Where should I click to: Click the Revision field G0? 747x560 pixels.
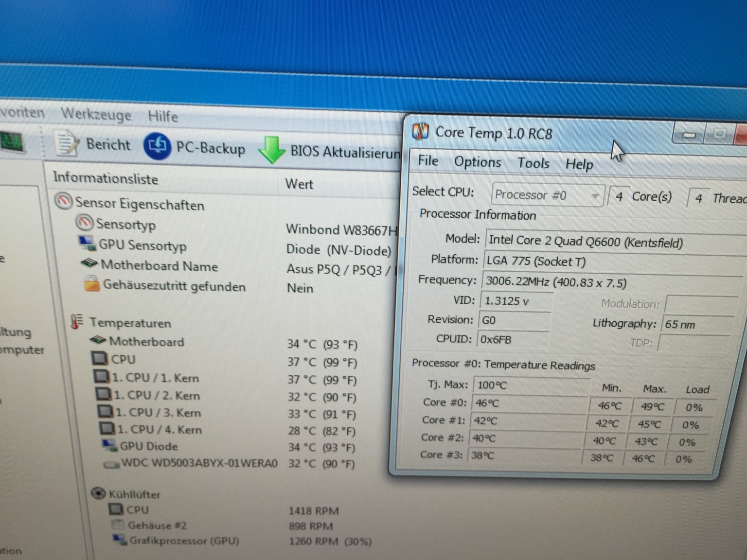515,320
